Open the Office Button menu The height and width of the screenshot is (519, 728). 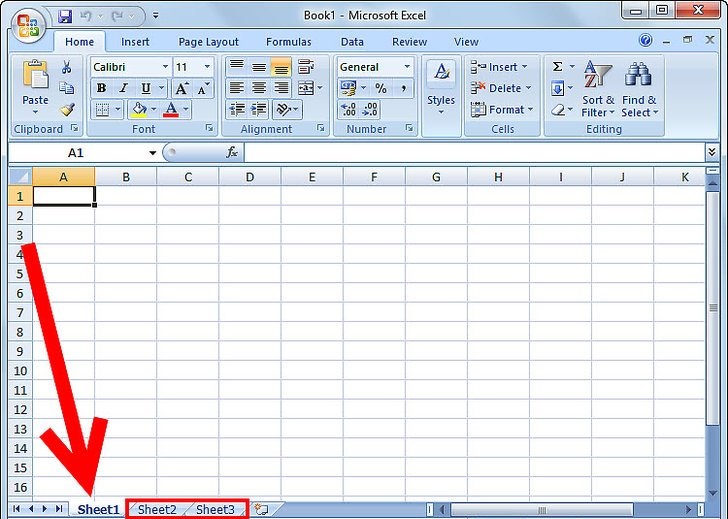coord(28,26)
